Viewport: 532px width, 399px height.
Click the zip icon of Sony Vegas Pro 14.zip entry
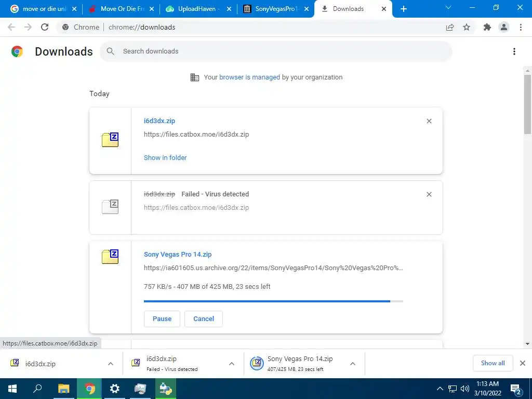click(110, 257)
